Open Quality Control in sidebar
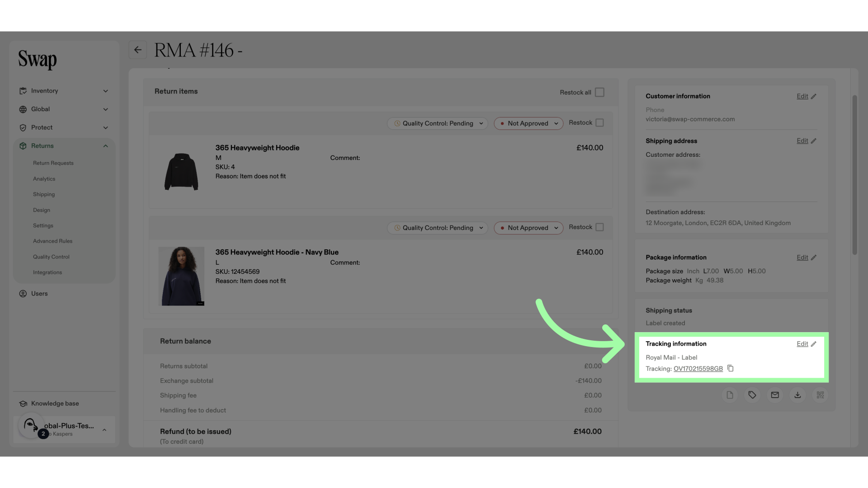This screenshot has height=488, width=868. (x=51, y=257)
